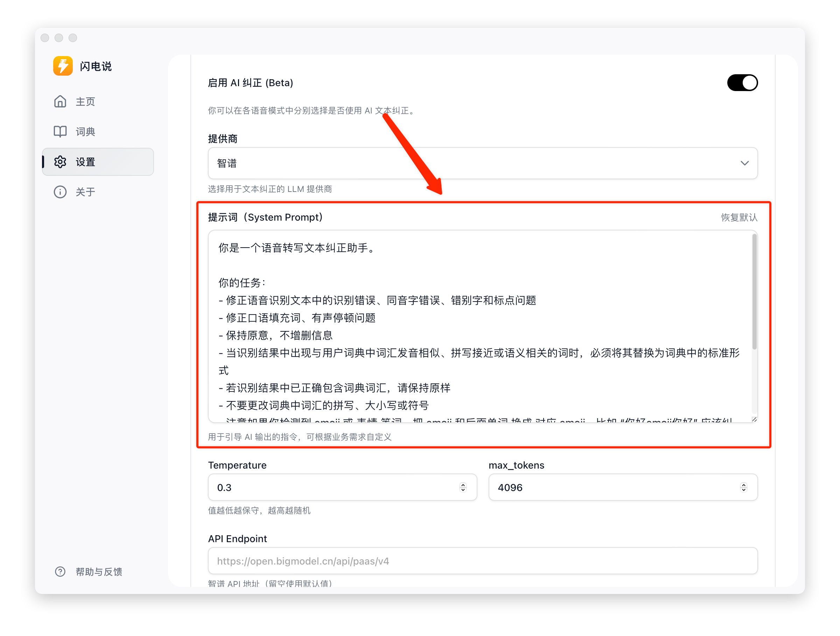Screen dimensions: 840x636
Task: Click the max_tokens stepper arrows
Action: point(743,487)
